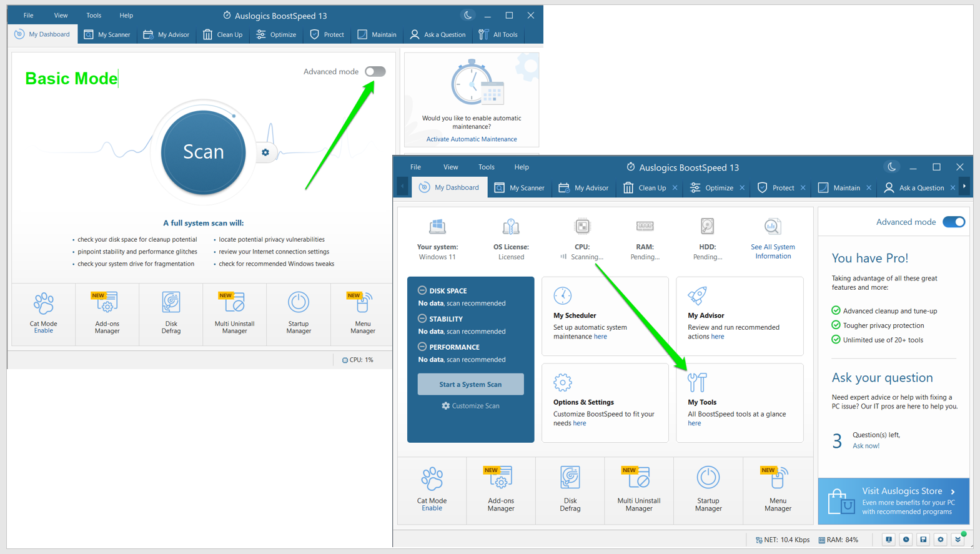The width and height of the screenshot is (980, 554).
Task: Open Tools menu in front window
Action: pos(486,167)
